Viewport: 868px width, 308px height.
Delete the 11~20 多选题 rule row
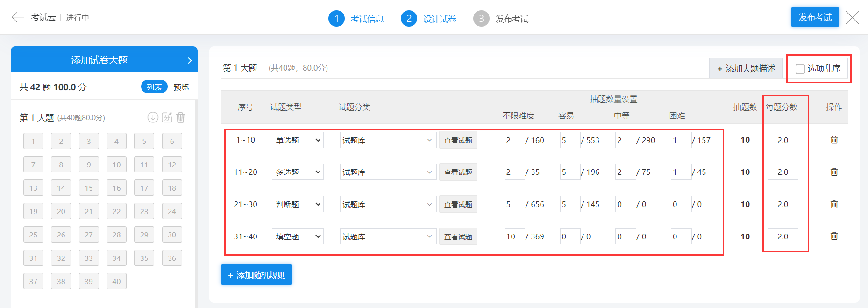[834, 172]
